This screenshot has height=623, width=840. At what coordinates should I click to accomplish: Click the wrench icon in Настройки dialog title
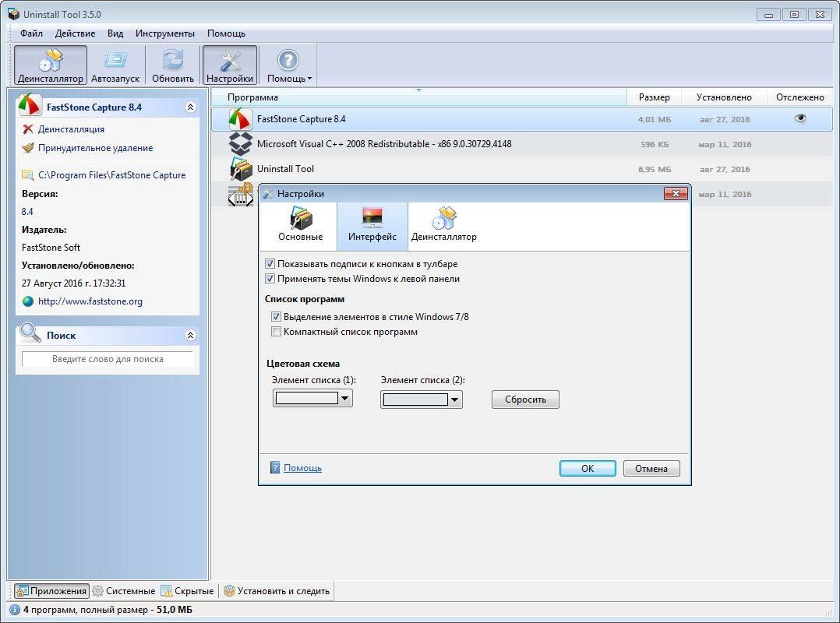coord(268,194)
